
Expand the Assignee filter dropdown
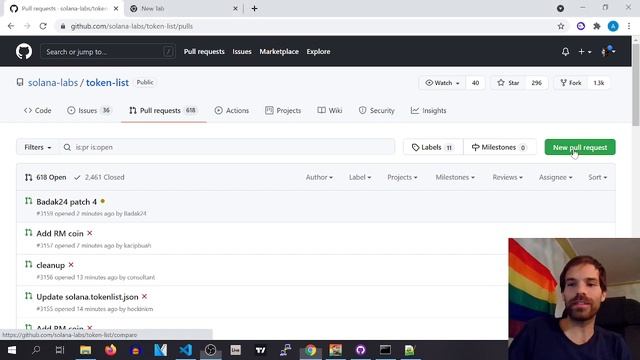coord(556,178)
